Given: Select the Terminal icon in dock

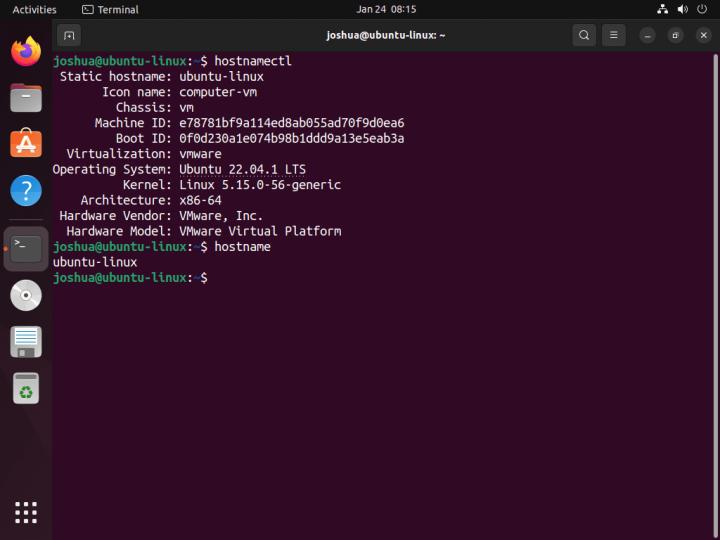Looking at the screenshot, I should click(26, 248).
